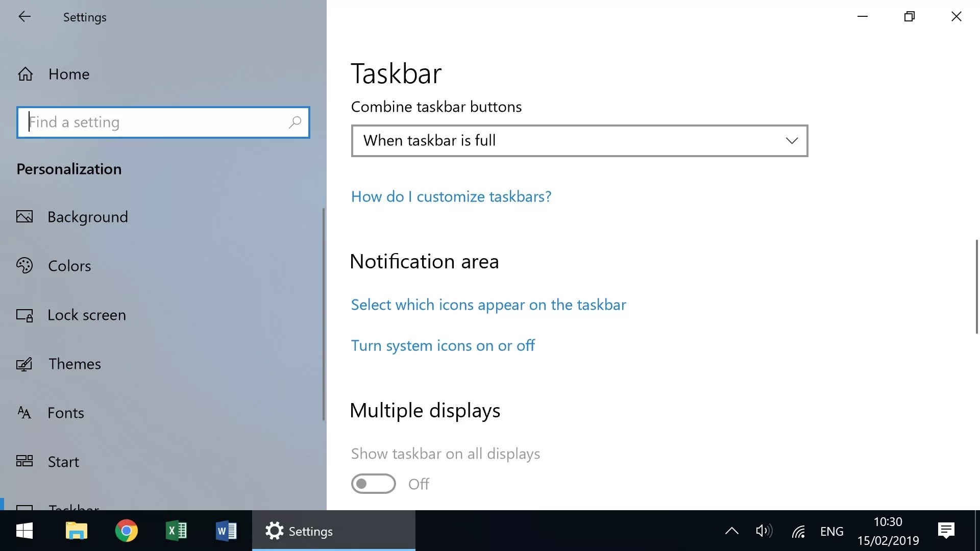Screen dimensions: 980x551
Task: Open How do I customize taskbars link
Action: point(451,197)
